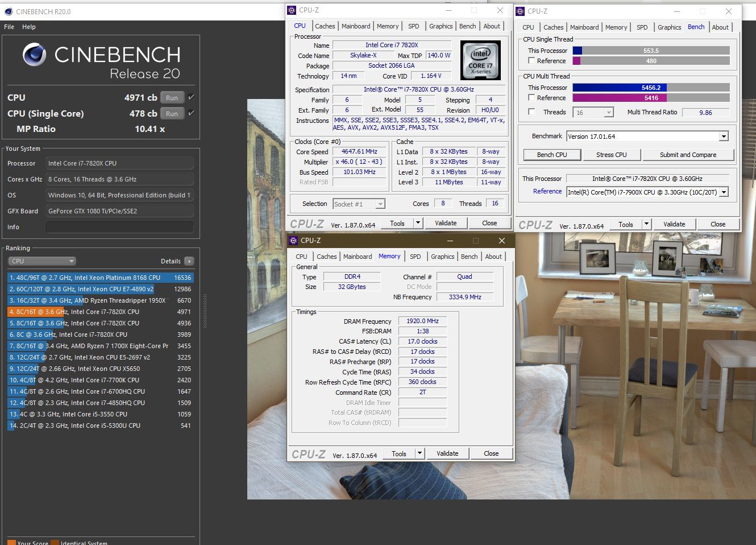Open the Benchmark version dropdown
This screenshot has width=756, height=545.
click(x=724, y=137)
